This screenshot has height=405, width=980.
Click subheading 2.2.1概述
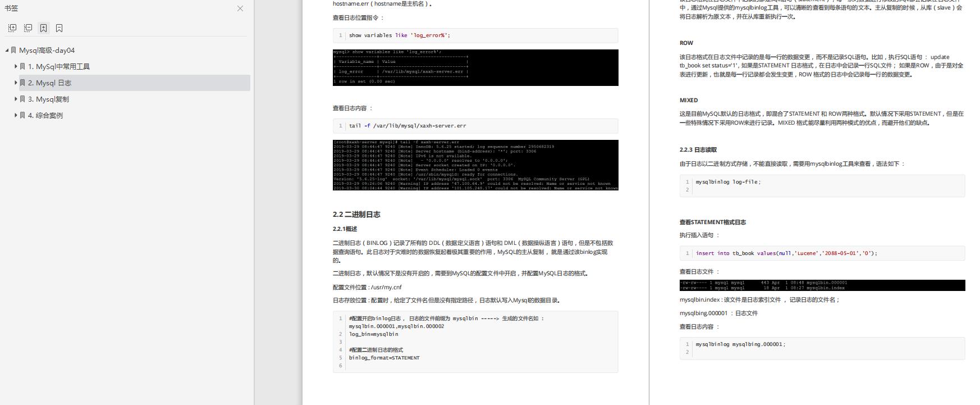345,229
